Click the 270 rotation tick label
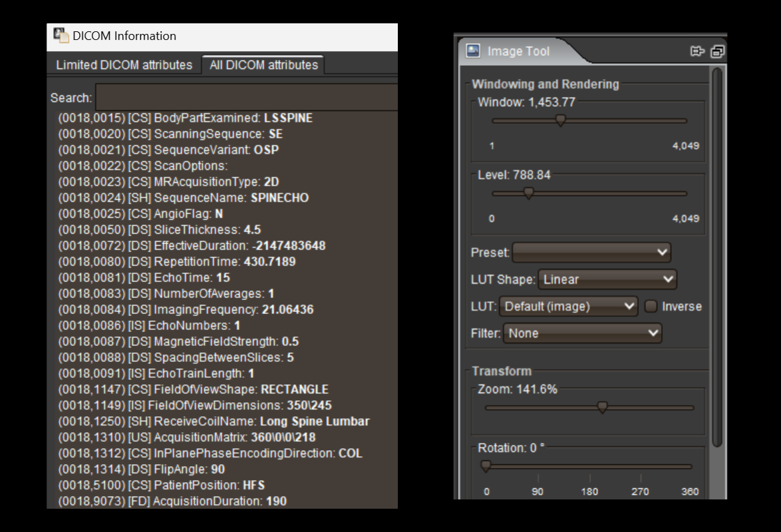The height and width of the screenshot is (532, 781). 640,491
